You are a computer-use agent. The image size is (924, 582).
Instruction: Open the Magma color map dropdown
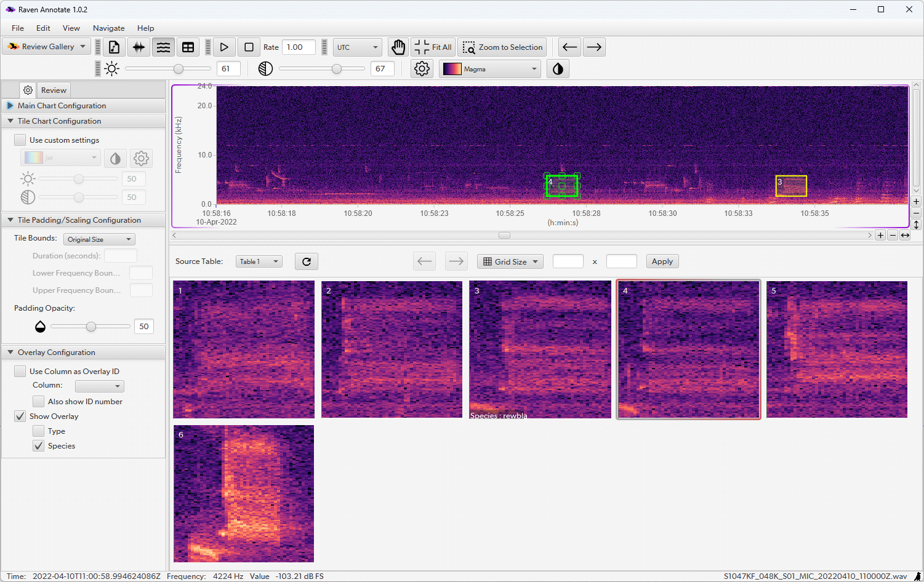(x=490, y=69)
